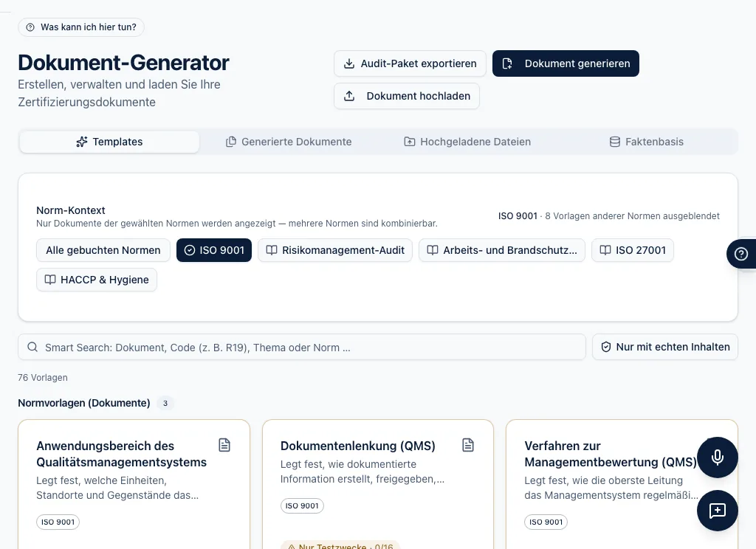Open the 'Was kann ich hier tun?' help
Image resolution: width=756 pixels, height=549 pixels.
pyautogui.click(x=81, y=27)
